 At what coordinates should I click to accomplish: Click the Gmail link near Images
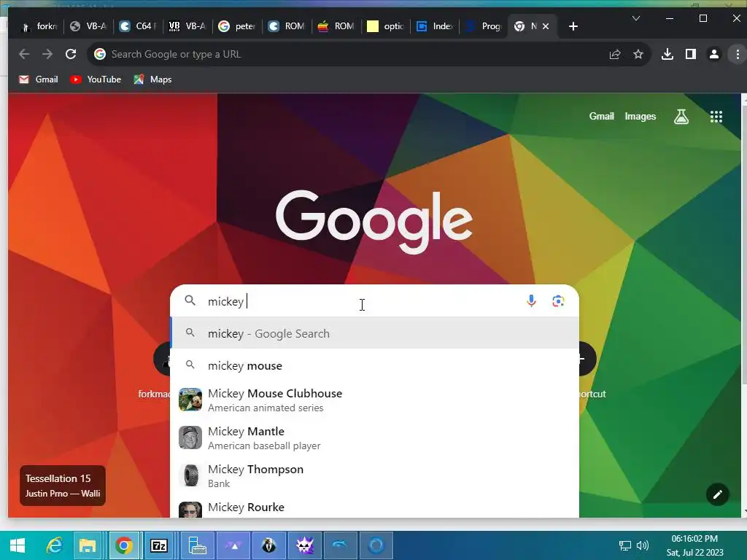pyautogui.click(x=601, y=116)
